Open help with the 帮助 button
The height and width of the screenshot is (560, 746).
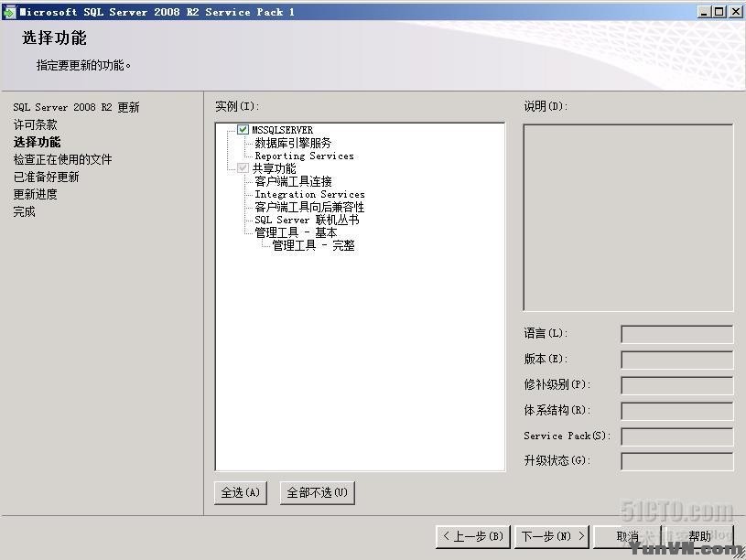(699, 537)
